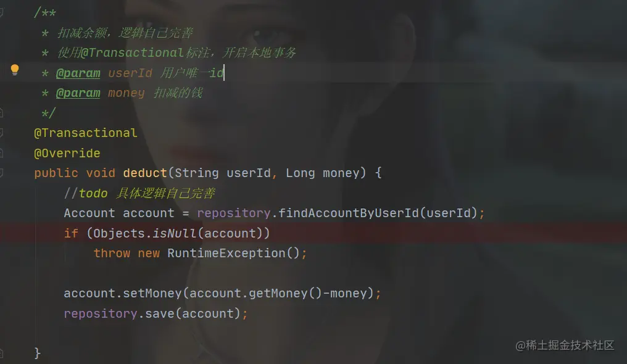The width and height of the screenshot is (627, 364).
Task: Click the fold end marker at the final closing brace
Action: [x=1, y=354]
